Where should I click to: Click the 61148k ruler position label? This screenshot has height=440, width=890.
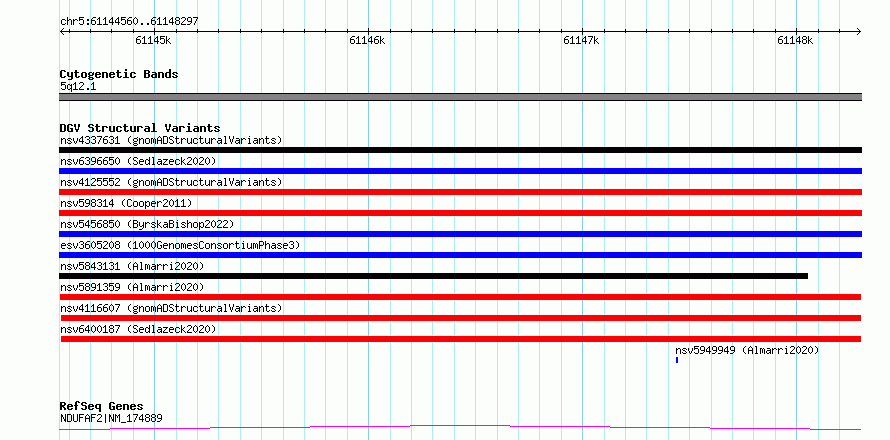click(795, 40)
